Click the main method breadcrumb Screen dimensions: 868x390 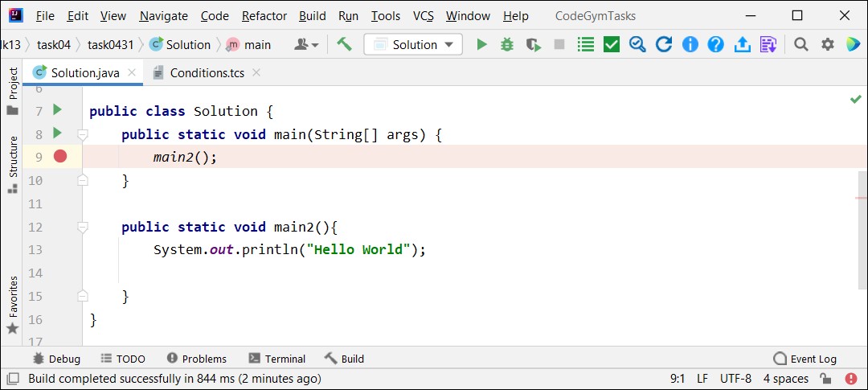pyautogui.click(x=248, y=44)
